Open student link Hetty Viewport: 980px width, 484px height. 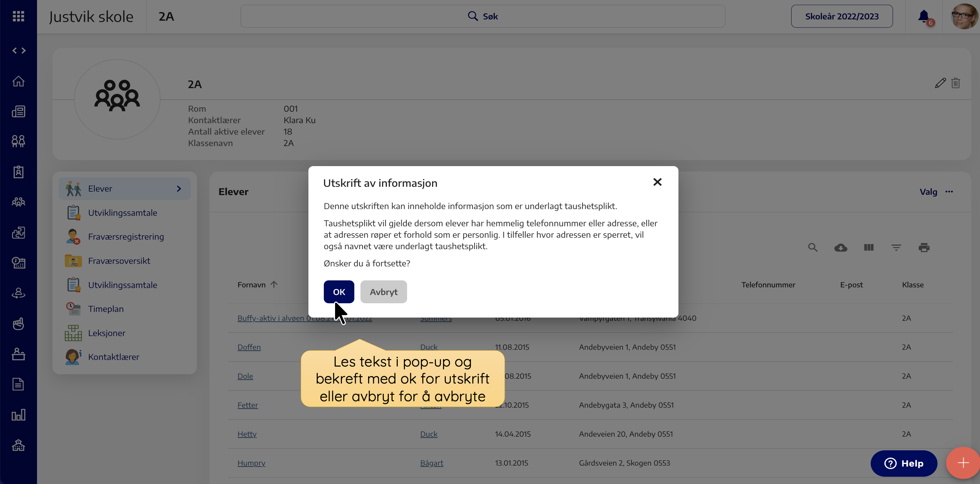coord(247,434)
